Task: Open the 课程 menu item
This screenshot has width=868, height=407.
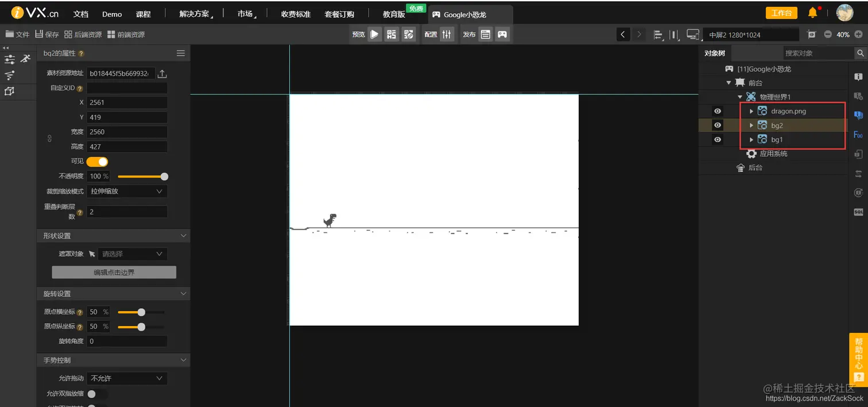Action: tap(144, 14)
